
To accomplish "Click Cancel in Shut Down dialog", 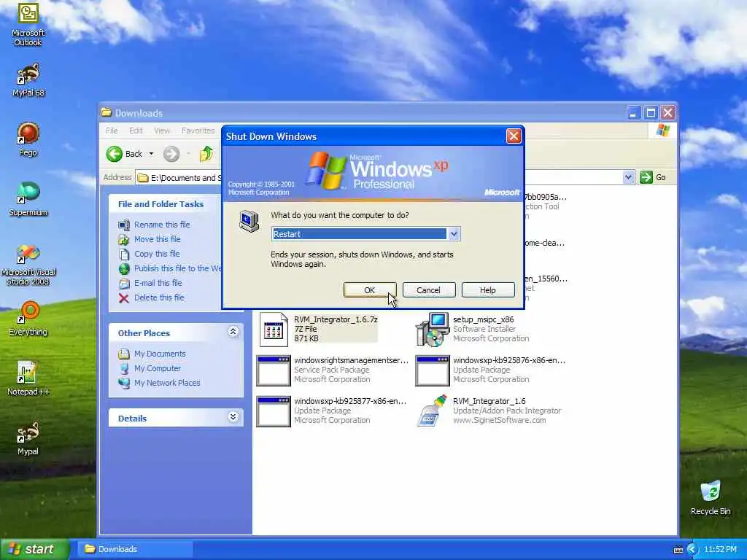I will click(429, 290).
